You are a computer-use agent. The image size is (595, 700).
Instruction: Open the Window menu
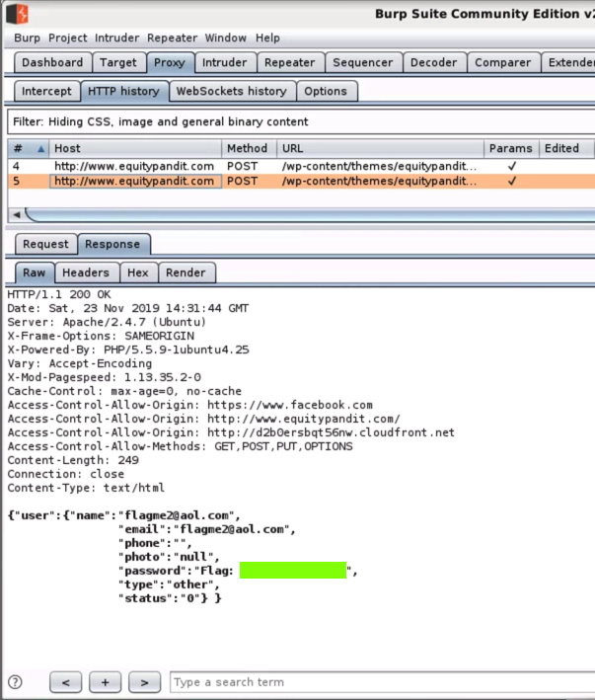(x=225, y=38)
